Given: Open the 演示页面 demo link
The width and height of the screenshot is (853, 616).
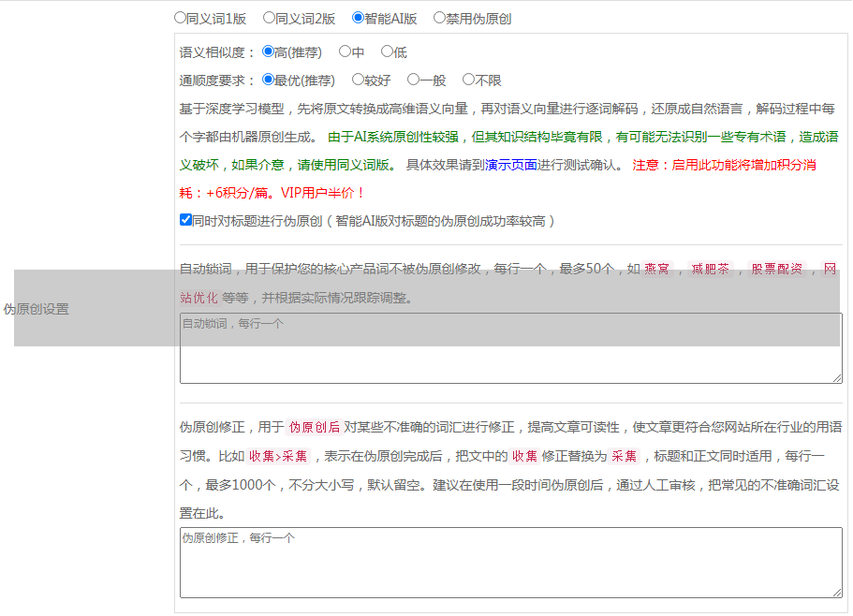Looking at the screenshot, I should (510, 165).
